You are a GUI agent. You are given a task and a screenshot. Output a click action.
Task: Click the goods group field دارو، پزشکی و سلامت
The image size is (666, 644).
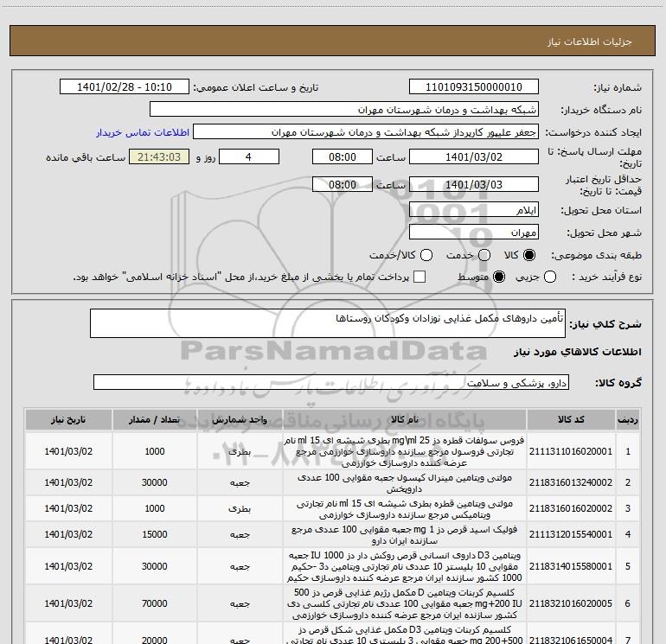coord(331,382)
